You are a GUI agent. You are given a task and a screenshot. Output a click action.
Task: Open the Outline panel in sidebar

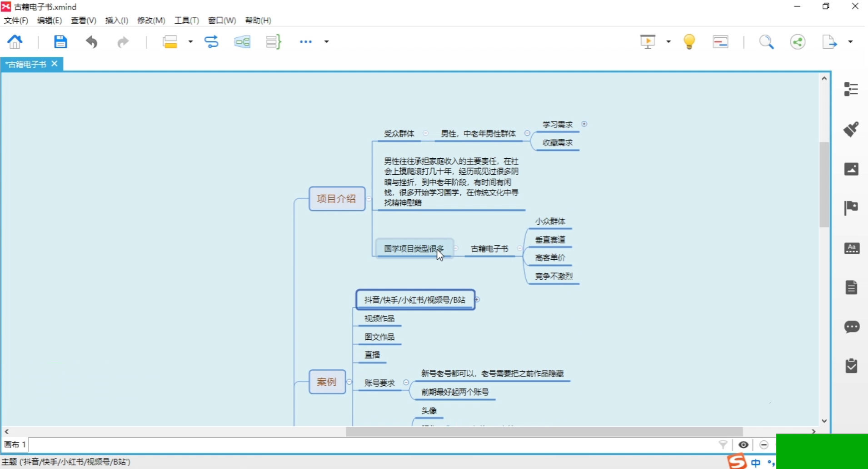click(x=851, y=89)
